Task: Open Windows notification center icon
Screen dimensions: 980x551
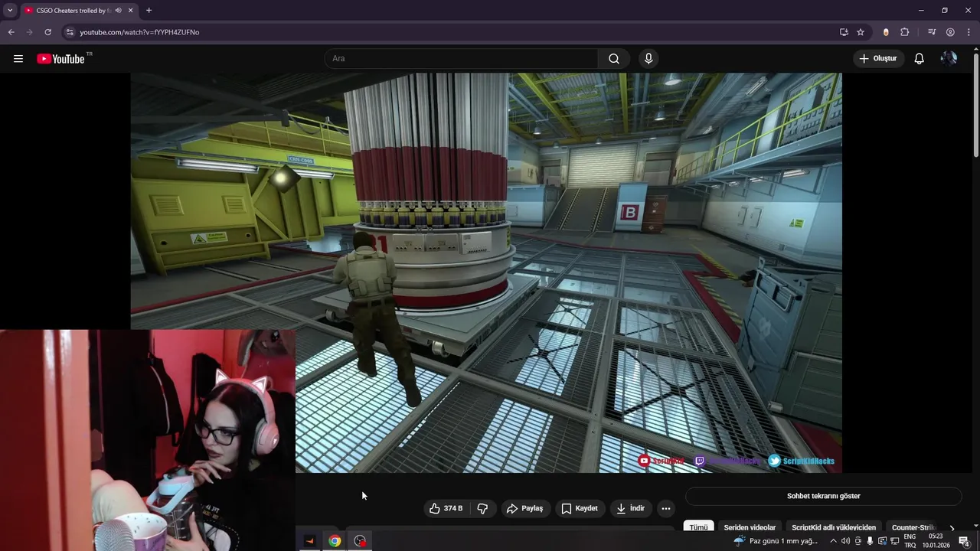Action: (x=964, y=541)
